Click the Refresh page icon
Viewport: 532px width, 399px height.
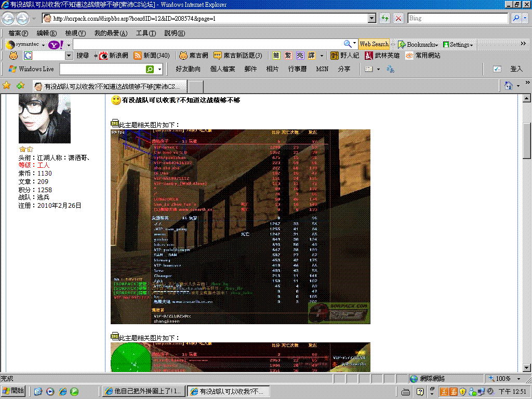[385, 18]
